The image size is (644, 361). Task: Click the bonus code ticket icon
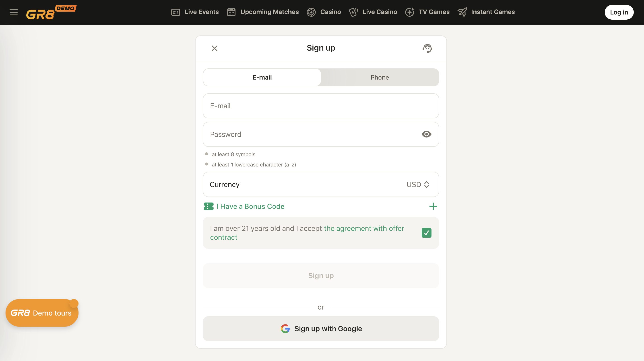208,206
